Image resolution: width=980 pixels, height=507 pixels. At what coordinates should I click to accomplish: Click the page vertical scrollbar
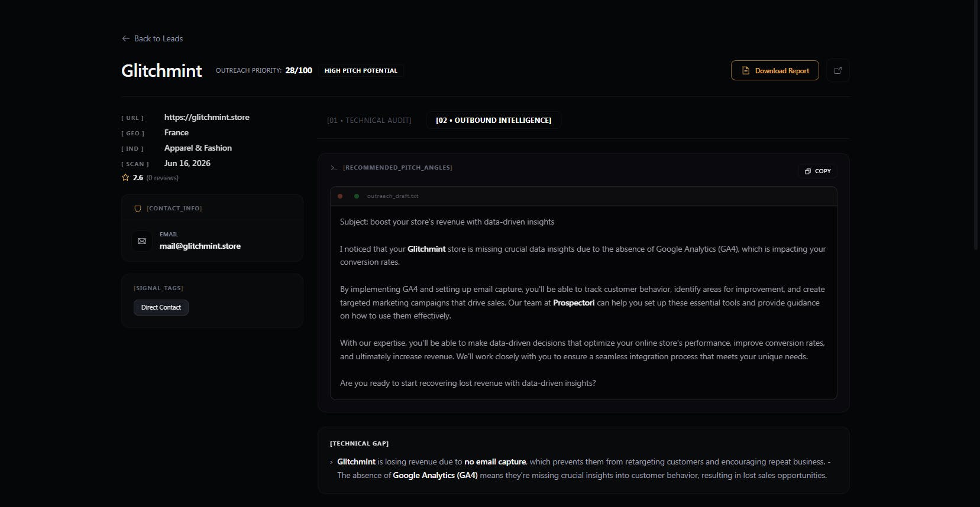click(x=976, y=124)
